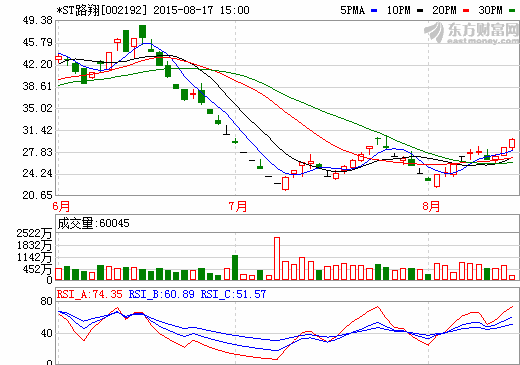Select the '30PM' legend label
520x365 pixels.
coord(490,10)
